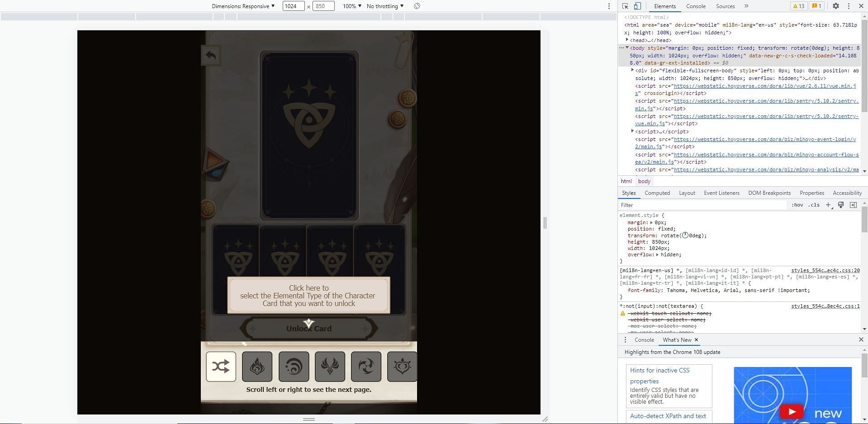Screen dimensions: 868x424
Task: Open the 1 issue counter badge
Action: 816,6
